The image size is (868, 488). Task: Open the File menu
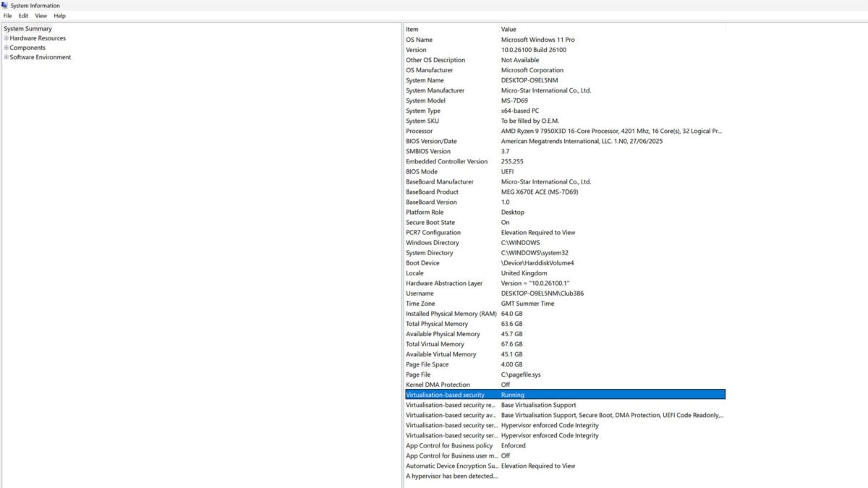pyautogui.click(x=7, y=16)
